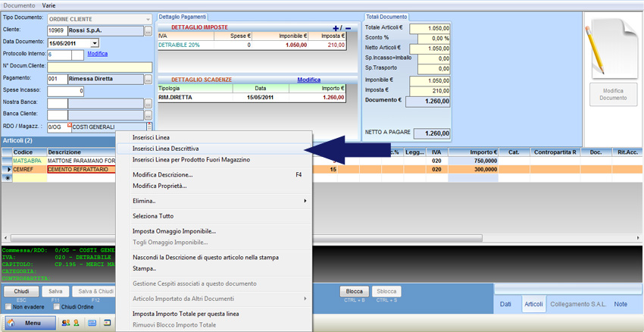Tick the Chiudi Ordine checkbox
The image size is (644, 332).
click(57, 306)
